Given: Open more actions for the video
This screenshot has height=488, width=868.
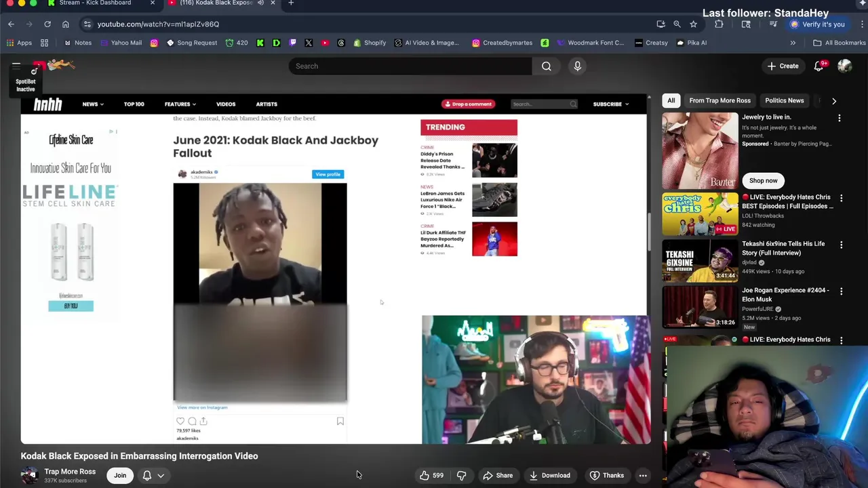Looking at the screenshot, I should (643, 475).
